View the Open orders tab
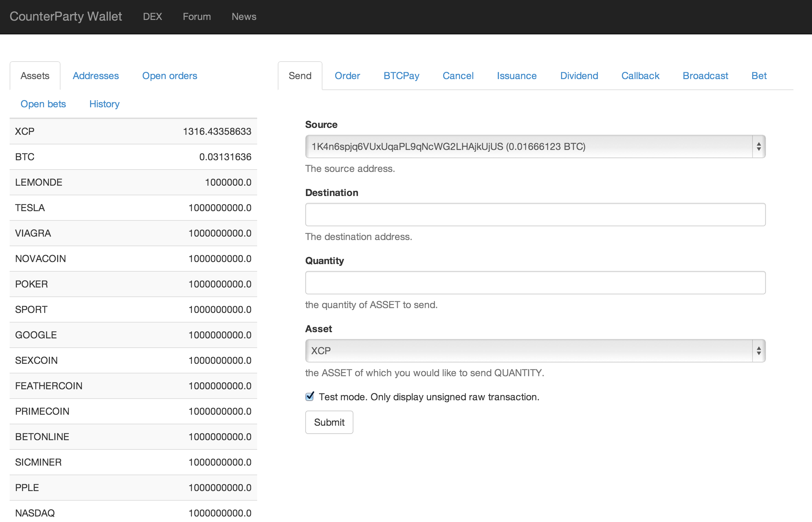The image size is (812, 522). pyautogui.click(x=169, y=76)
